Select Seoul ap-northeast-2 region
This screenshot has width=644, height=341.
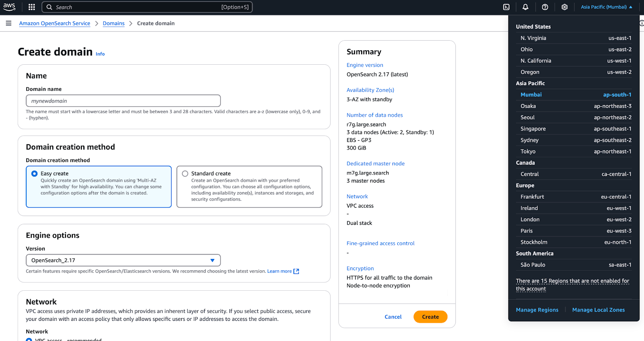pos(576,117)
